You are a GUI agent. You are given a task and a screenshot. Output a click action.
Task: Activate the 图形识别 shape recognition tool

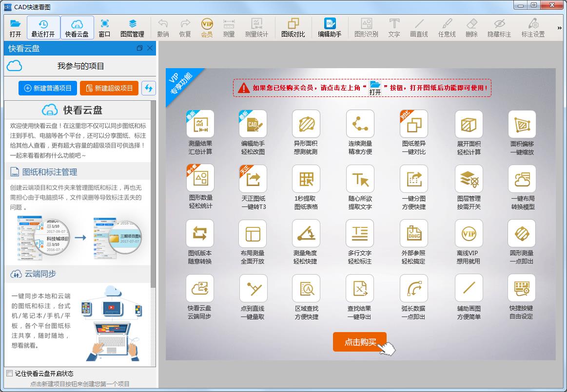pos(366,27)
